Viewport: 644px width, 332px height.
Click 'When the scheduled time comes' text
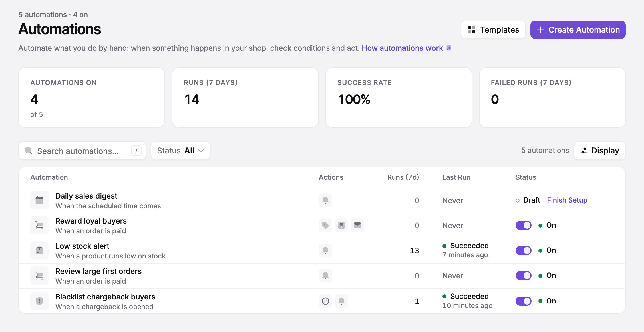pos(108,206)
